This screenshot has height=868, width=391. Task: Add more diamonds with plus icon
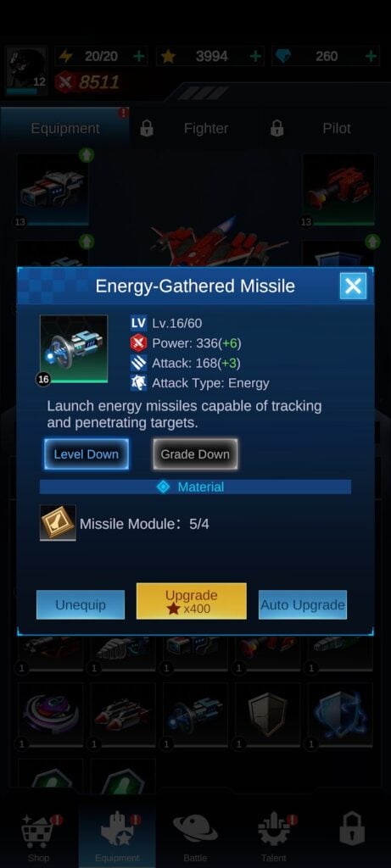[x=371, y=56]
